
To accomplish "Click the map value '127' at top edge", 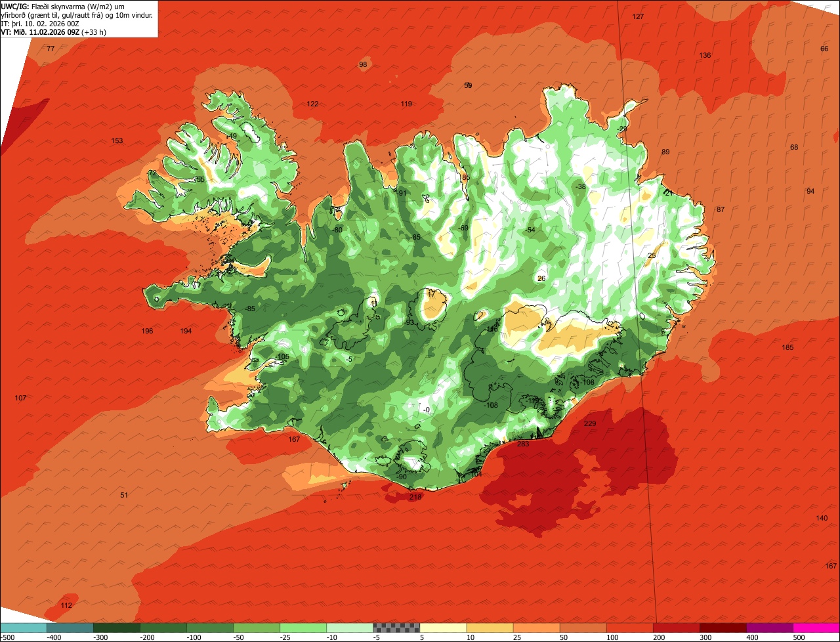I will point(638,17).
